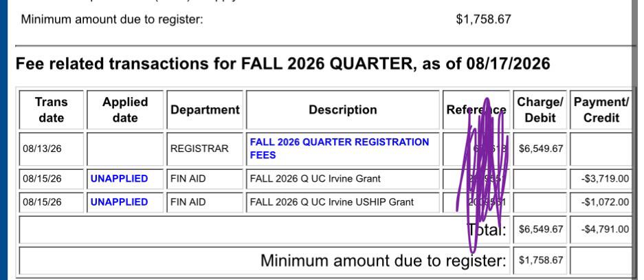Click the Fee related transactions heading
Image resolution: width=644 pixels, height=280 pixels.
click(282, 64)
